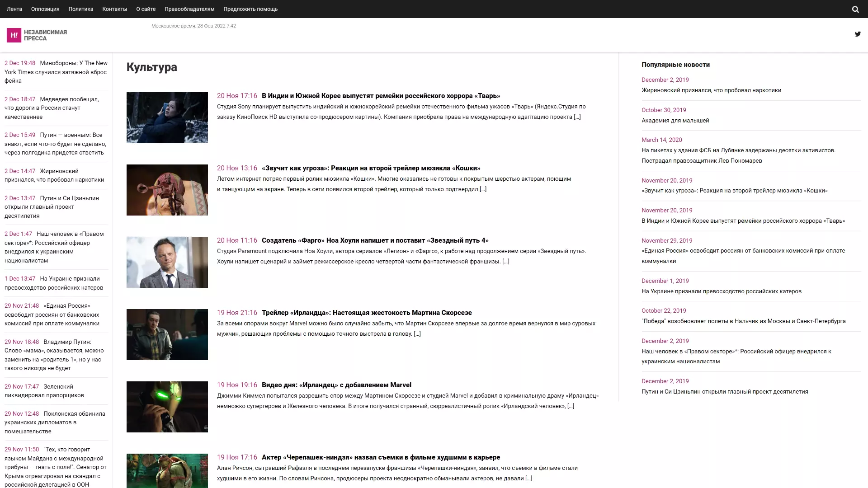The image size is (868, 488).
Task: Open popular news Наш человек в «Правом секторе»
Action: [736, 357]
